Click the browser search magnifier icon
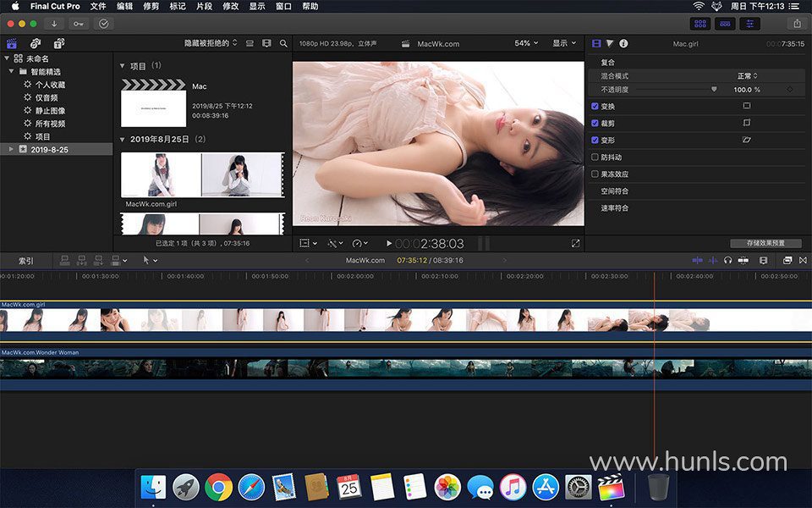The image size is (812, 508). pos(283,43)
